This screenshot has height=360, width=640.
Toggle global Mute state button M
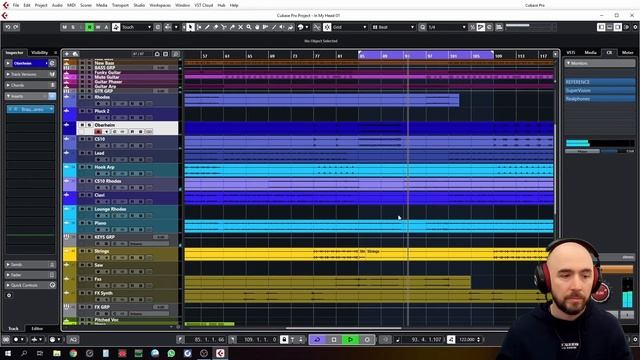pos(64,27)
